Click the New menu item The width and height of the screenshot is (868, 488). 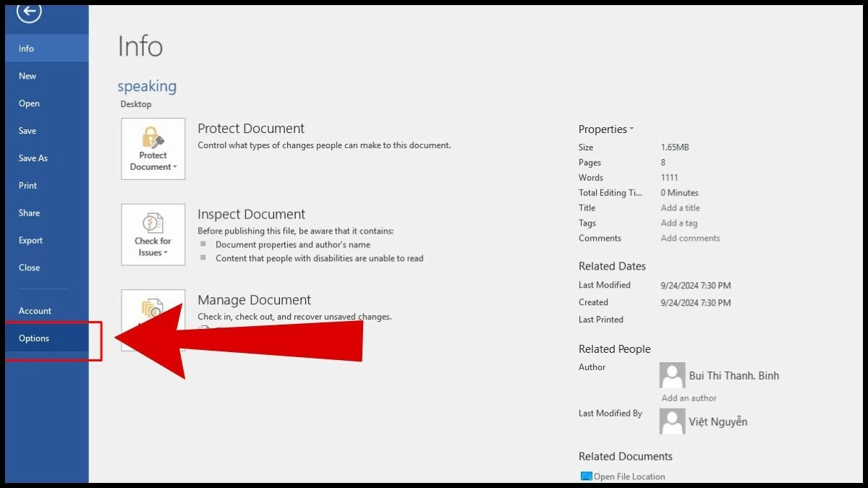coord(27,76)
